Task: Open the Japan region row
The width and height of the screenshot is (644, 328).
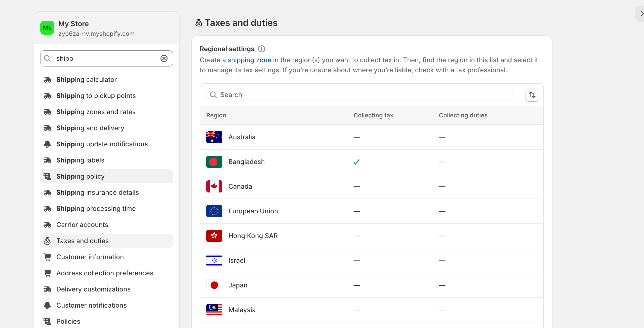Action: coord(372,285)
